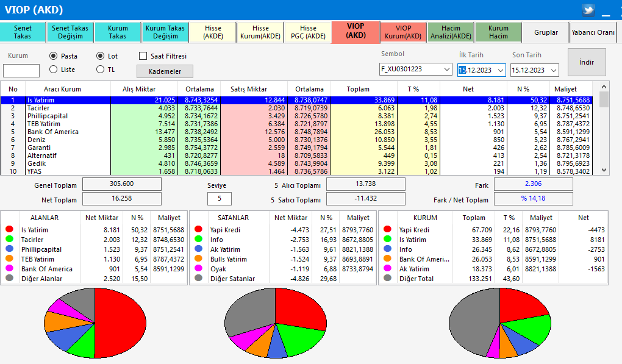Viewport: 622px width, 364px height.
Task: Click red swatch beside Is Yatirim in ALANLAR
Action: point(10,229)
